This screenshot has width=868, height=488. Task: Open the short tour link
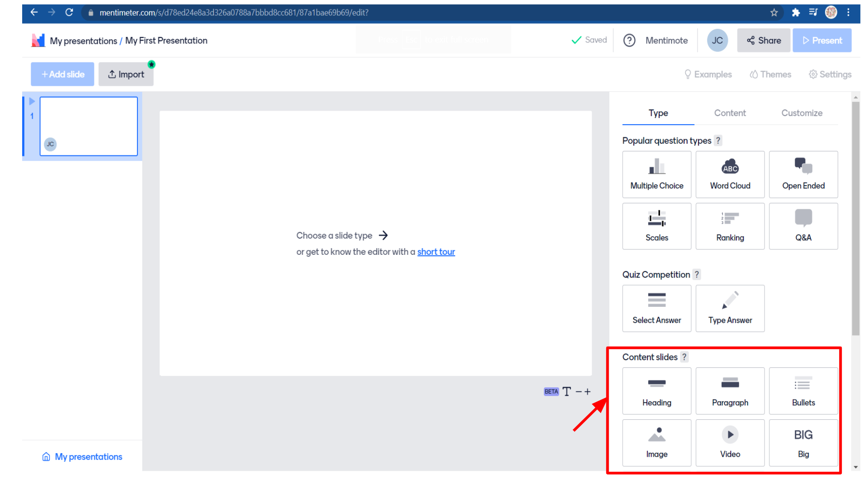click(x=436, y=252)
